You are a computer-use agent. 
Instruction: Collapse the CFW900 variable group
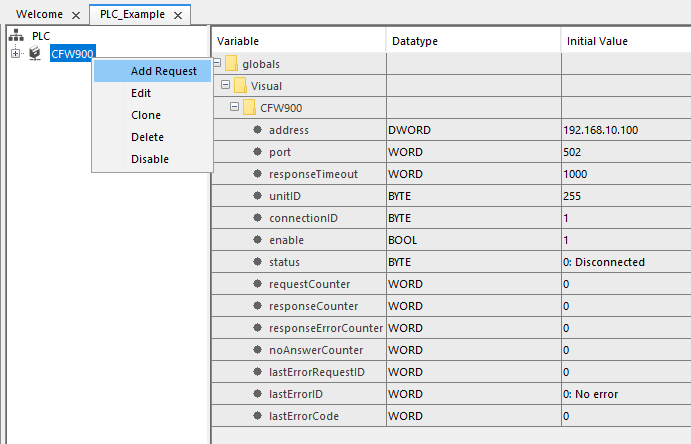coord(235,108)
